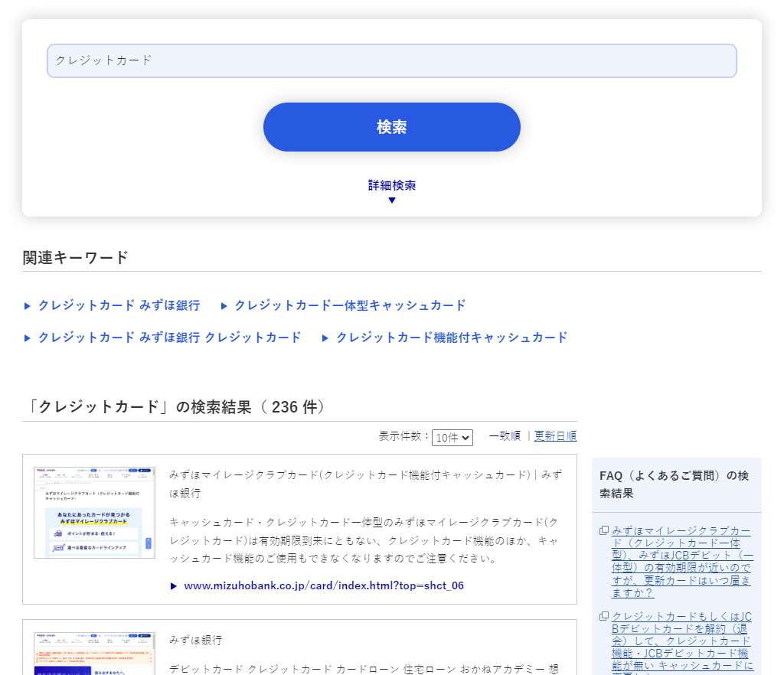Viewport: 784px width, 675px height.
Task: Click inside the クレジットカード search field
Action: [392, 60]
